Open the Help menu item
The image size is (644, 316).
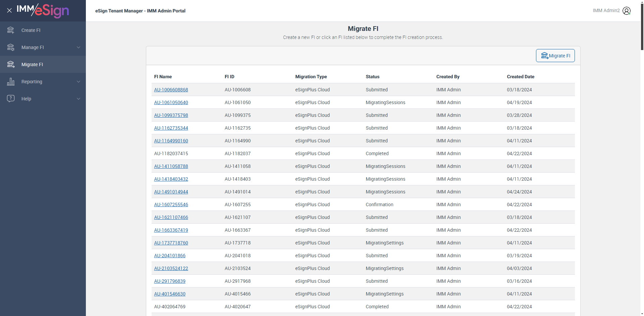pyautogui.click(x=43, y=99)
